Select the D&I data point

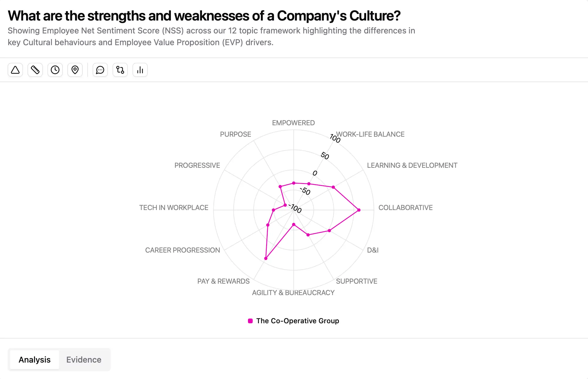coord(329,230)
